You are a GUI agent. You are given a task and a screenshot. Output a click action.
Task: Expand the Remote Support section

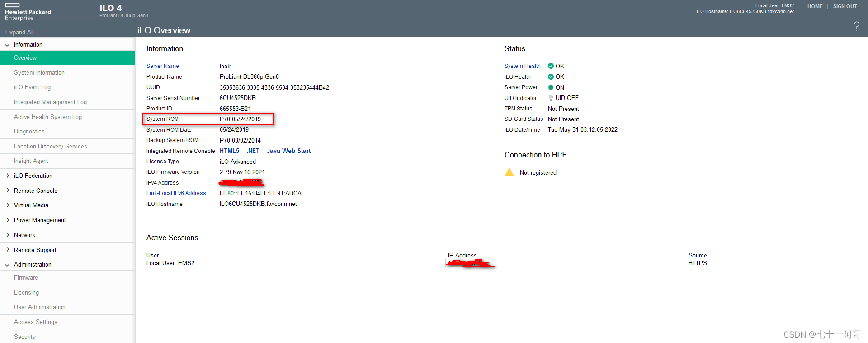click(x=7, y=250)
